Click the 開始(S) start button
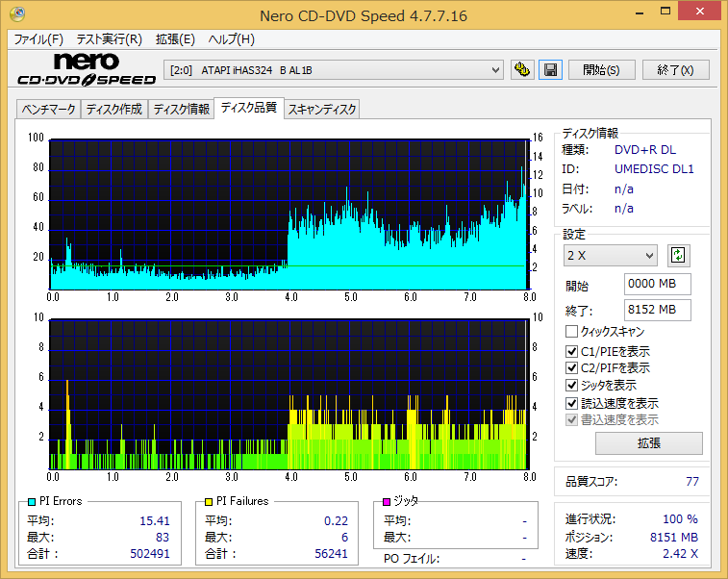 click(601, 70)
